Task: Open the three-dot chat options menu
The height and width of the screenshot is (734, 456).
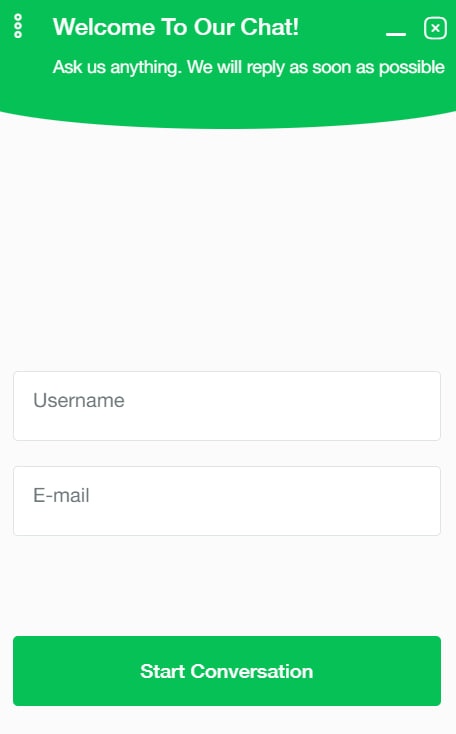Action: point(18,26)
